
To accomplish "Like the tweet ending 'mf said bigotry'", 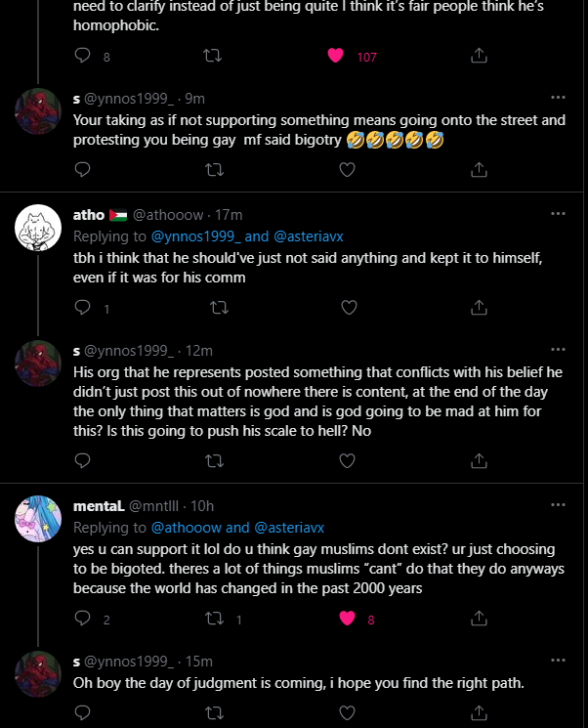I will point(346,170).
